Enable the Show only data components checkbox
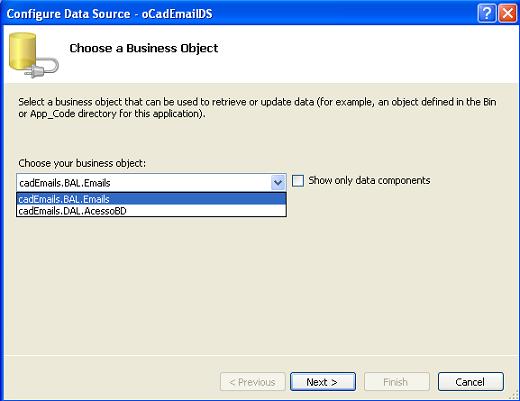520x401 pixels. tap(298, 181)
